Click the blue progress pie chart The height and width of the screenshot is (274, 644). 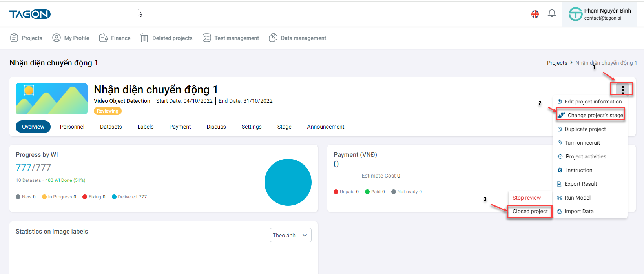288,182
